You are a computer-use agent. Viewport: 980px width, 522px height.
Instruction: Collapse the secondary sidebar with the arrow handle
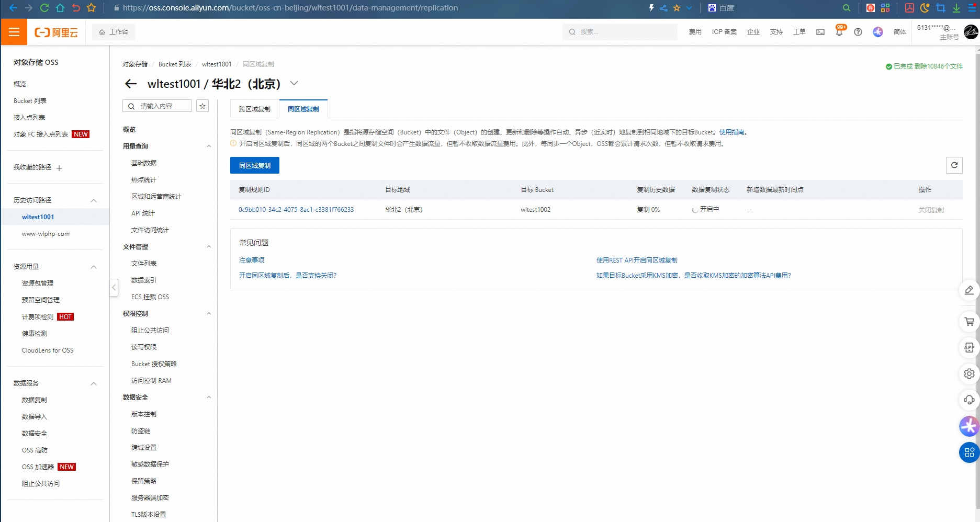(114, 287)
